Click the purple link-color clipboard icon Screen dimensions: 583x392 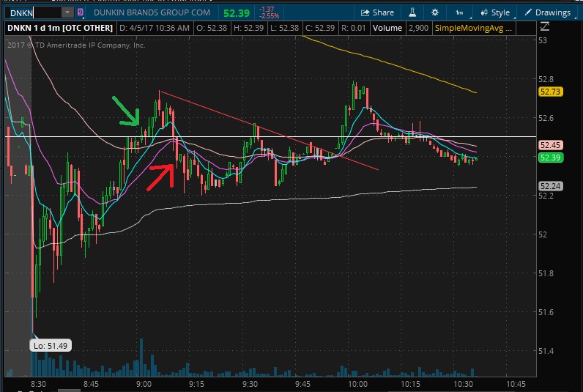click(81, 12)
